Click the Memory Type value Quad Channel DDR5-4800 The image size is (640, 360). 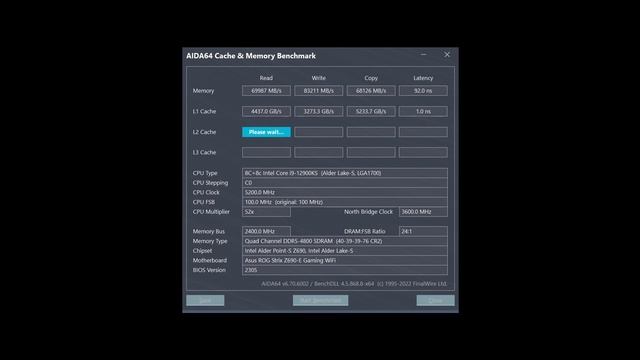(345, 241)
